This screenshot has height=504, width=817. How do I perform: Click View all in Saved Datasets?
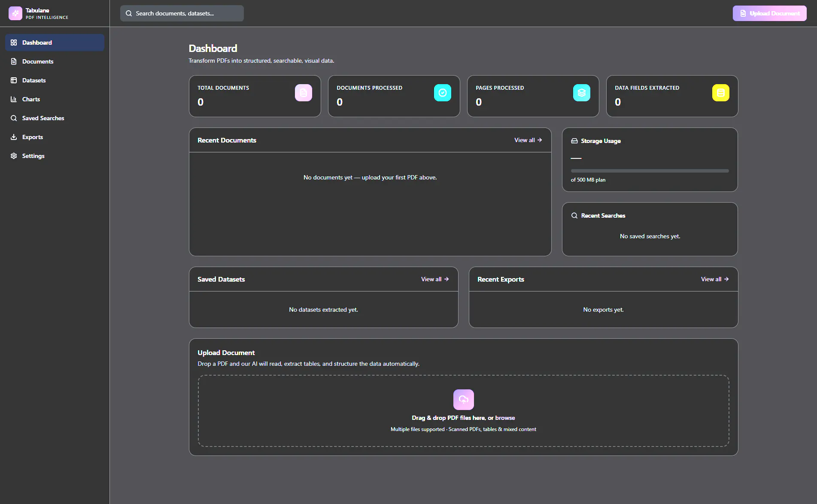pos(435,279)
